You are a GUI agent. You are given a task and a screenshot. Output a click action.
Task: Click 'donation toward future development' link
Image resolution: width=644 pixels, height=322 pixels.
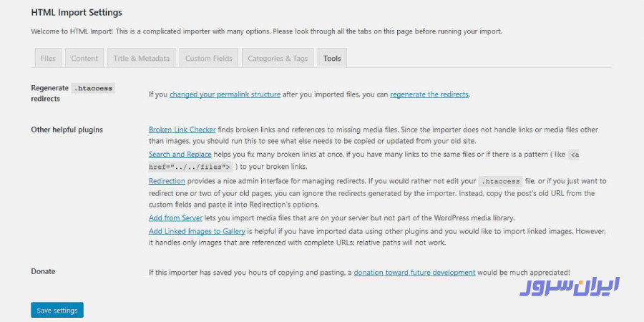click(x=414, y=272)
